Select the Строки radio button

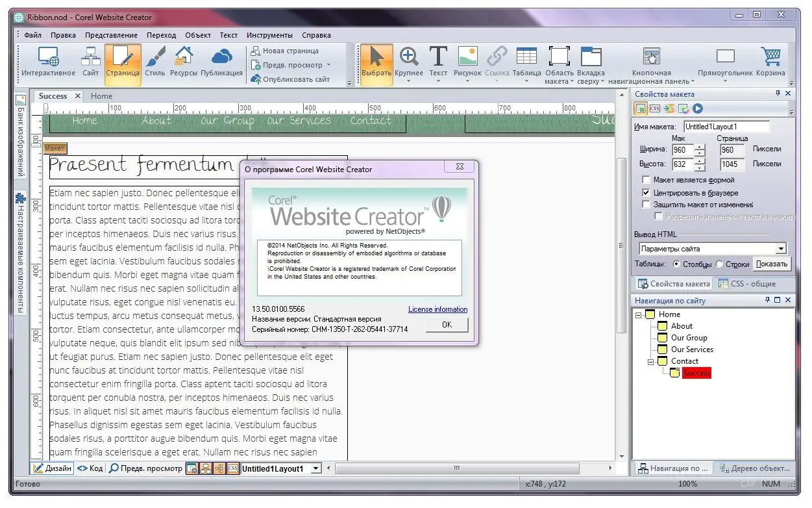719,264
